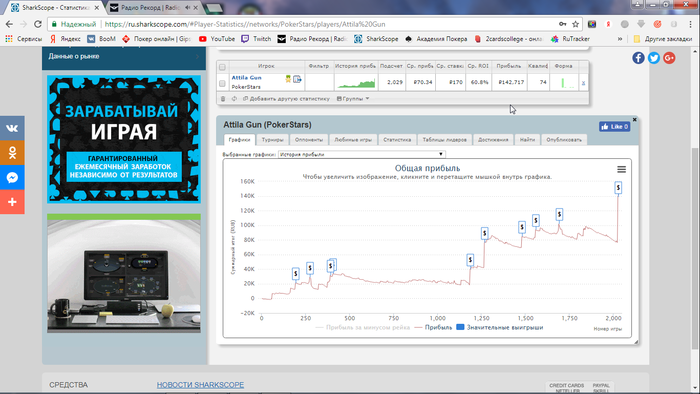Click the Twitter share icon

point(654,58)
